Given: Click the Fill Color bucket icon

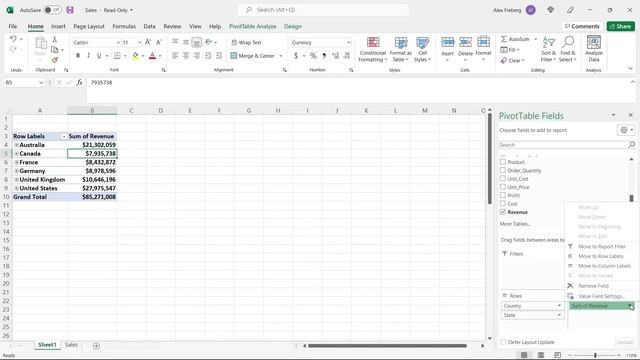Looking at the screenshot, I should pos(135,56).
